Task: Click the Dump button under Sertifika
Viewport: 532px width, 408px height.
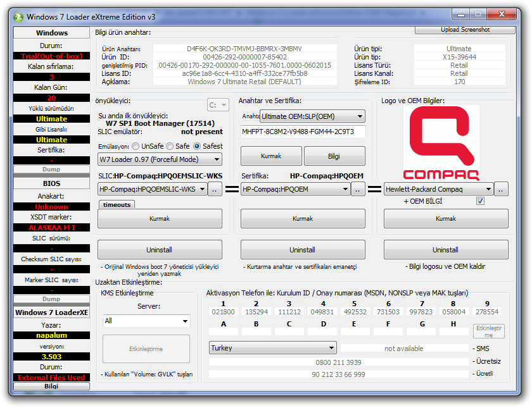Action: point(51,169)
